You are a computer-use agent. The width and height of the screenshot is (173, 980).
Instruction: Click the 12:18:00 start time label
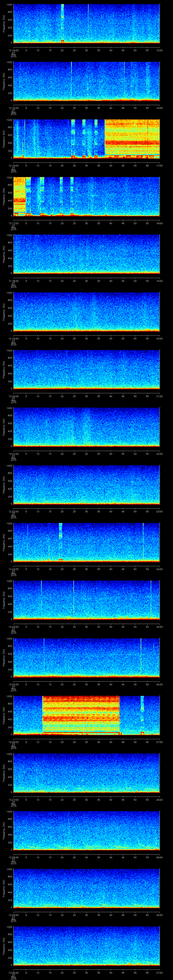14,281
